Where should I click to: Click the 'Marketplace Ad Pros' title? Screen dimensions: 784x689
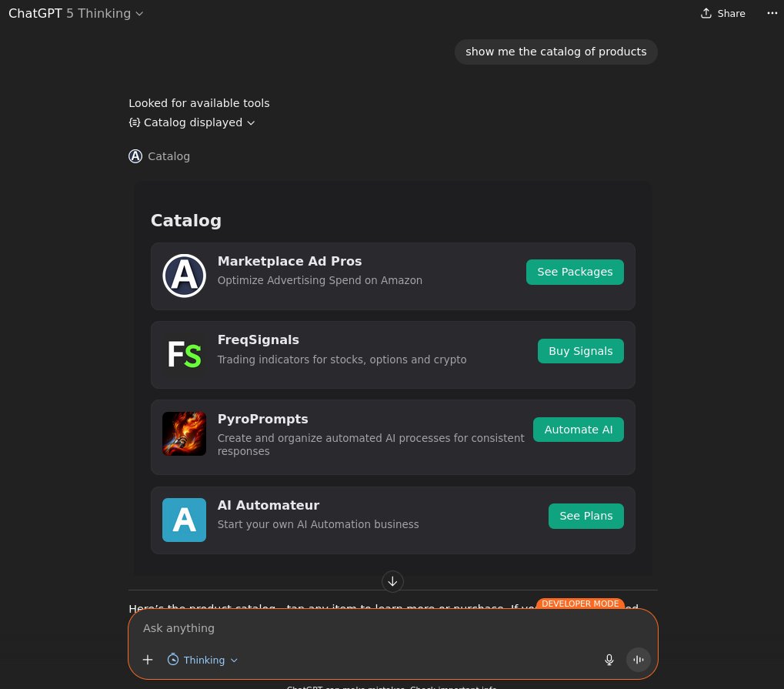(289, 261)
